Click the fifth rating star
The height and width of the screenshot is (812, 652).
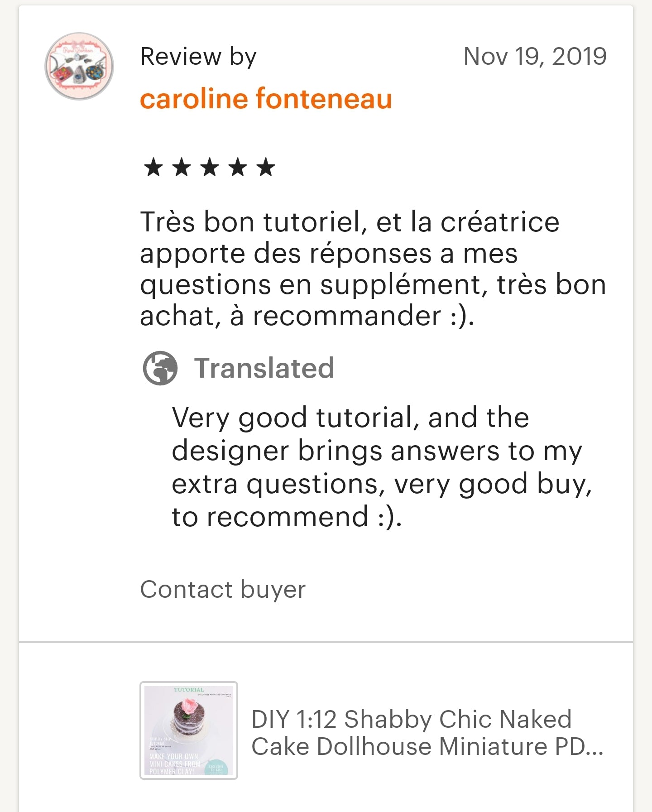coord(266,167)
